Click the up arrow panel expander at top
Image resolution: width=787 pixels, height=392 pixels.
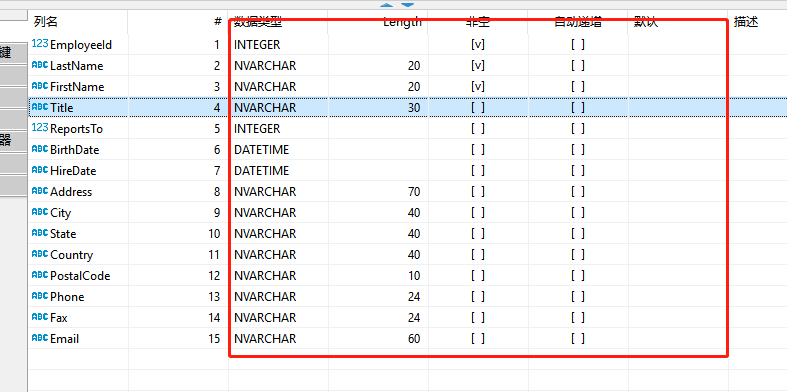386,5
